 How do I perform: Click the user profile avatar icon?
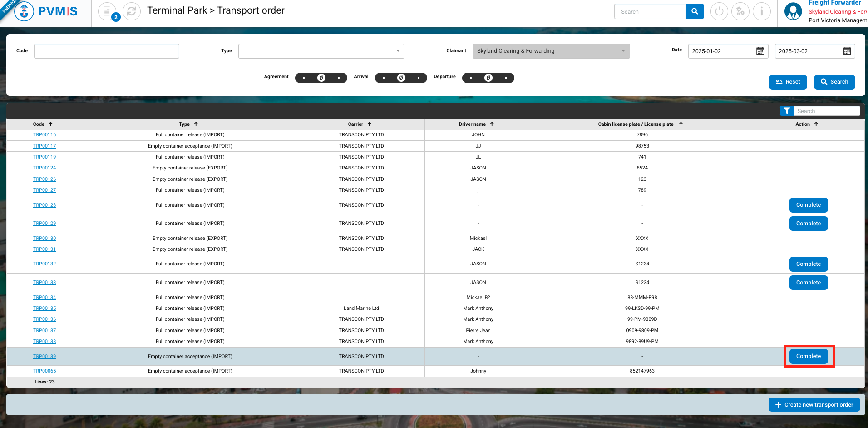pos(793,11)
